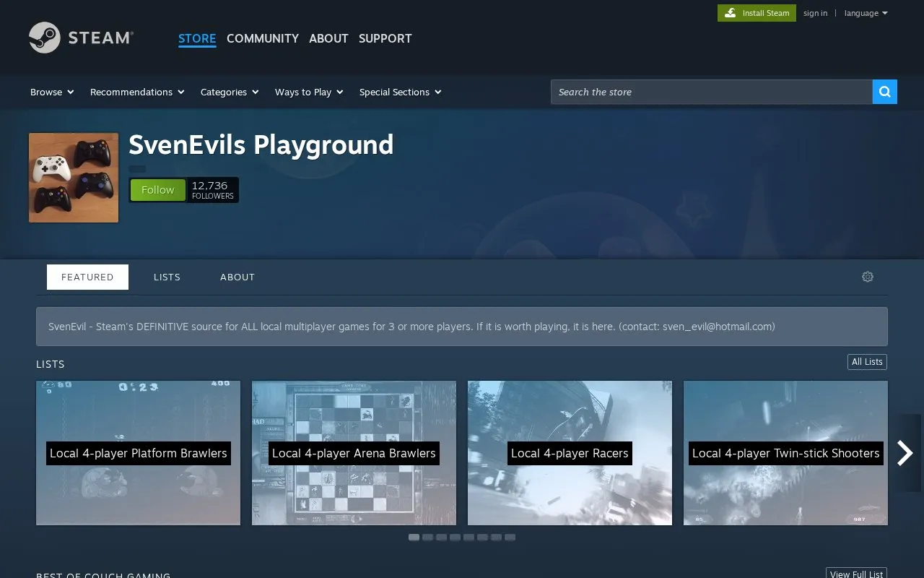Open the COMMUNITY menu
The image size is (924, 578).
(x=263, y=38)
